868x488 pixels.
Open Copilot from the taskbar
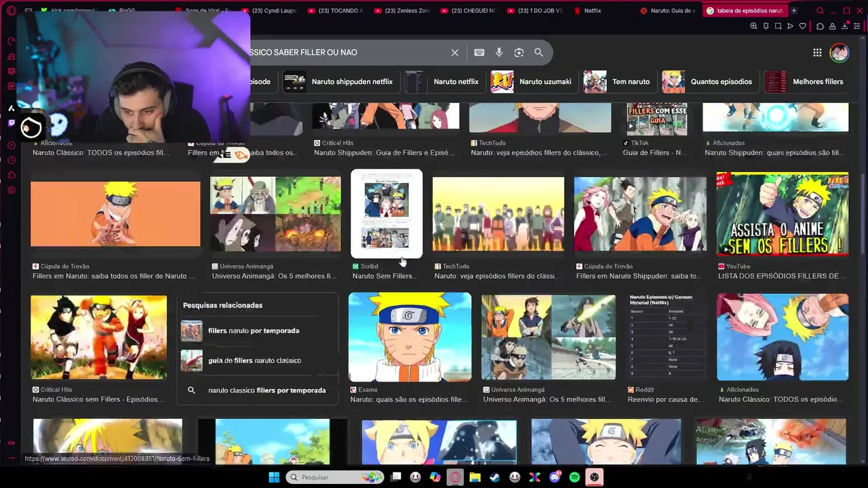pos(435,477)
